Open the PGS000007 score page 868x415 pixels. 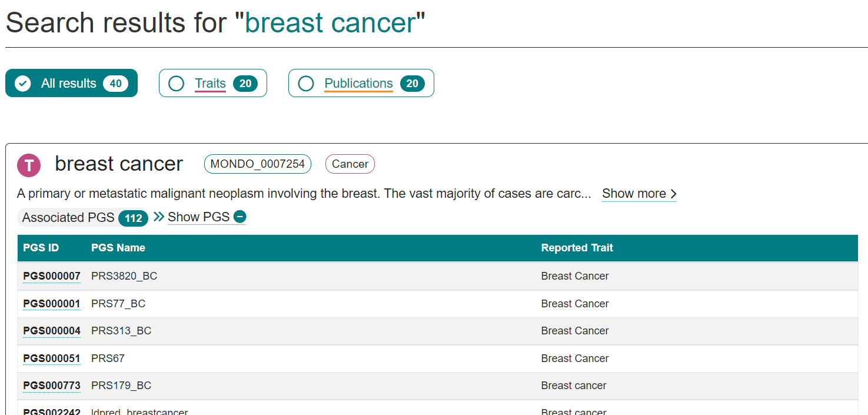point(52,275)
